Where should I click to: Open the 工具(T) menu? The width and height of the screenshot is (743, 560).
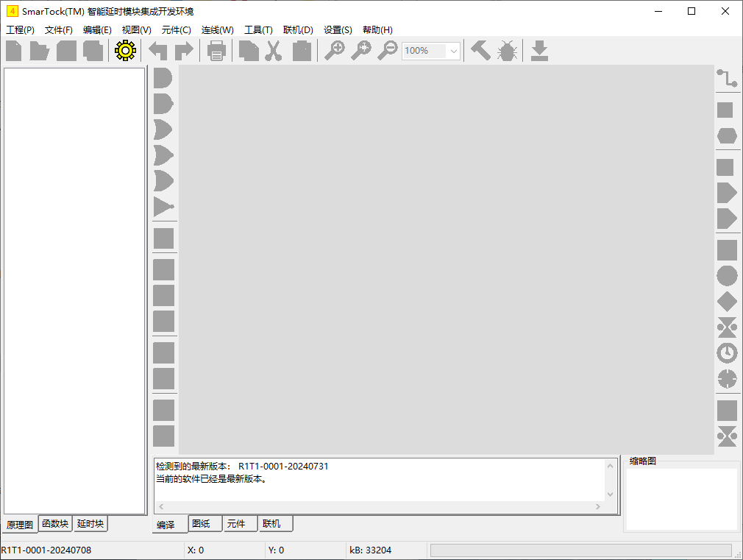coord(258,30)
